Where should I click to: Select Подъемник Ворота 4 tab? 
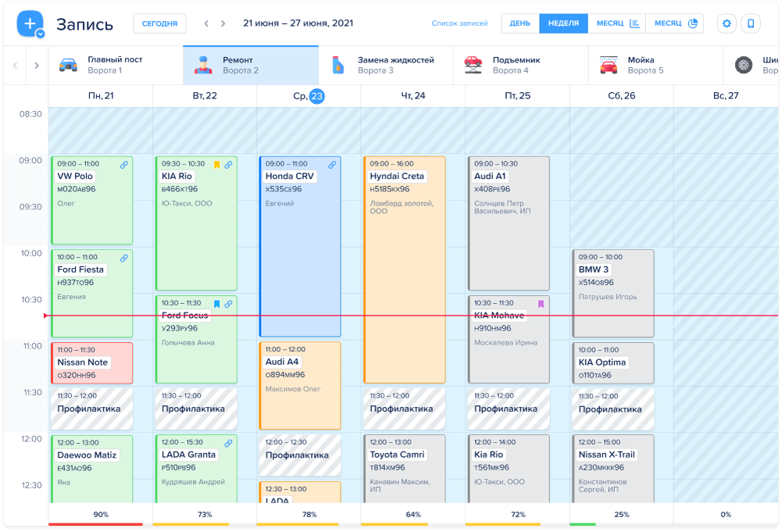pyautogui.click(x=520, y=66)
